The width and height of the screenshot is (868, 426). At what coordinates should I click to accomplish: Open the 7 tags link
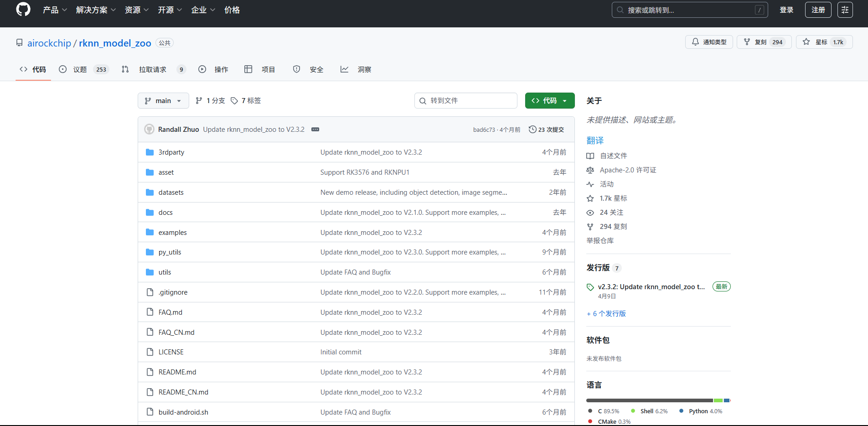(x=246, y=101)
